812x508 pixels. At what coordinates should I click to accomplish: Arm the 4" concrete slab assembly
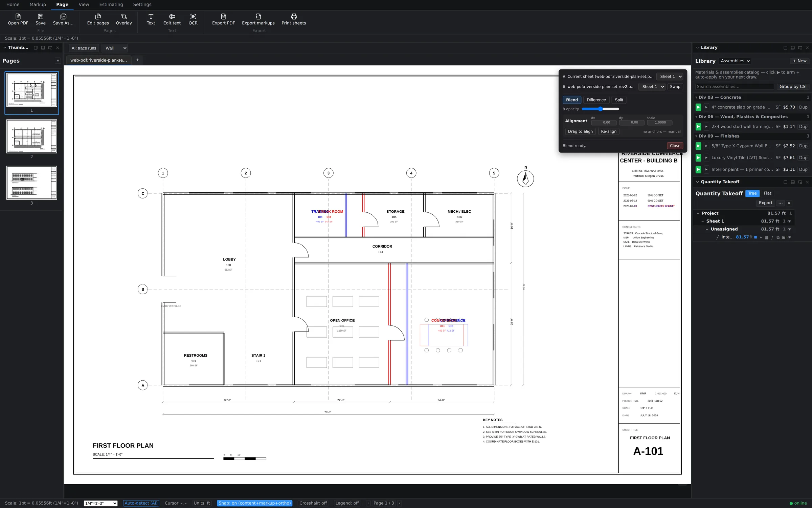coord(698,107)
